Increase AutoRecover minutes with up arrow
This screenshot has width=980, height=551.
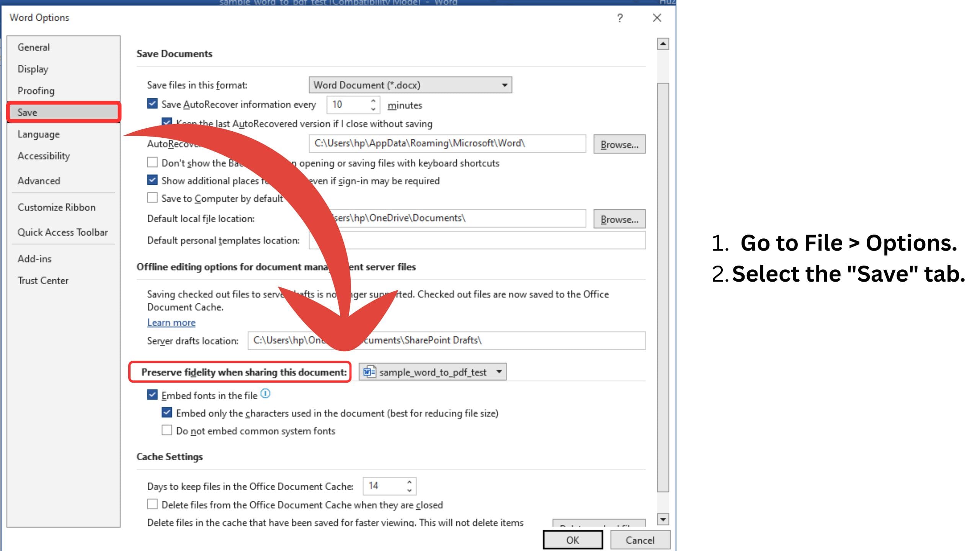point(373,101)
